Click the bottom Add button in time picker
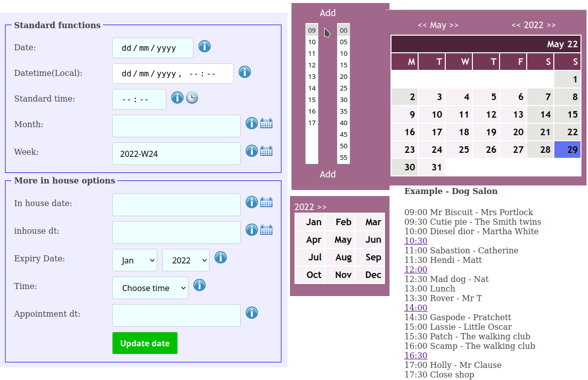This screenshot has width=588, height=380. coord(327,174)
